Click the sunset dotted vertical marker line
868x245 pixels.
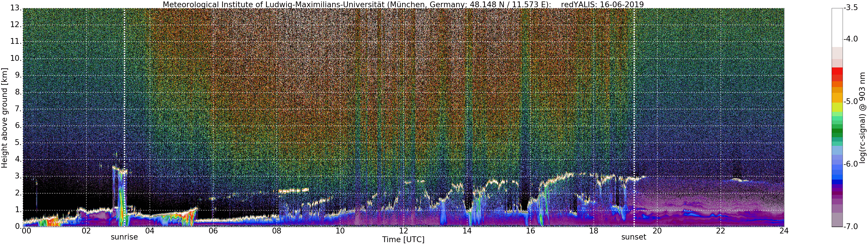(x=634, y=117)
